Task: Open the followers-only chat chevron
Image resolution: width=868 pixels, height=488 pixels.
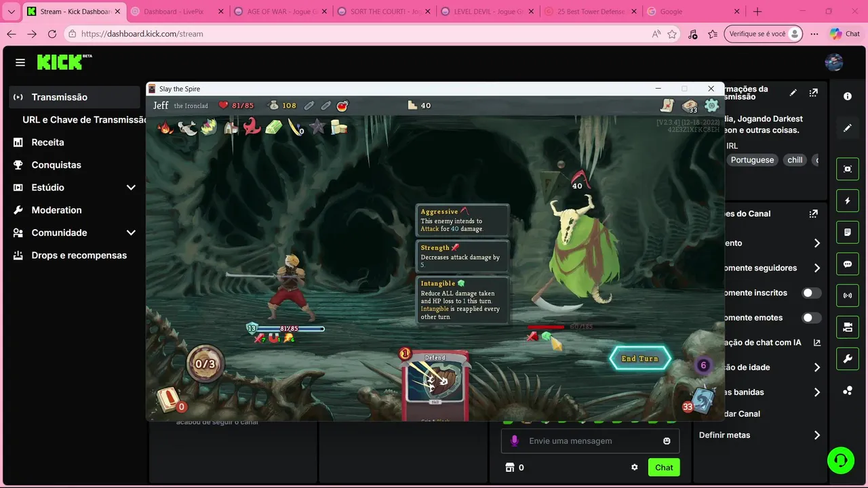Action: (x=817, y=268)
